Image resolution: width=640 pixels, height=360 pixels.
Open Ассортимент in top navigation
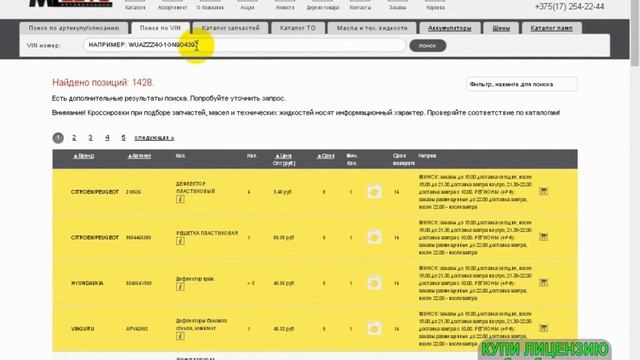point(172,7)
